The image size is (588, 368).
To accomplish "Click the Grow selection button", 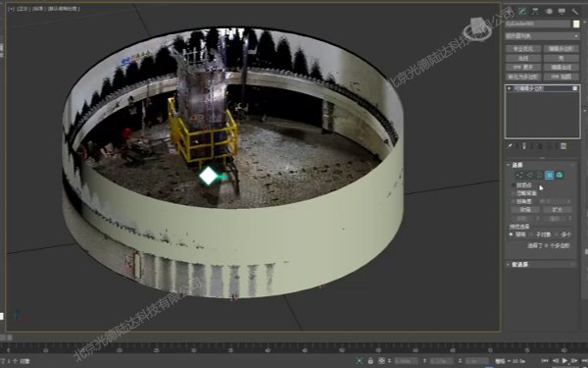I will tap(558, 210).
